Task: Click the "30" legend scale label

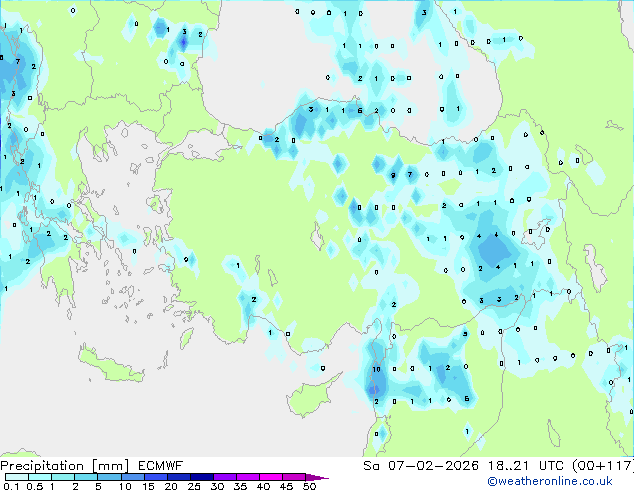Action: click(217, 486)
